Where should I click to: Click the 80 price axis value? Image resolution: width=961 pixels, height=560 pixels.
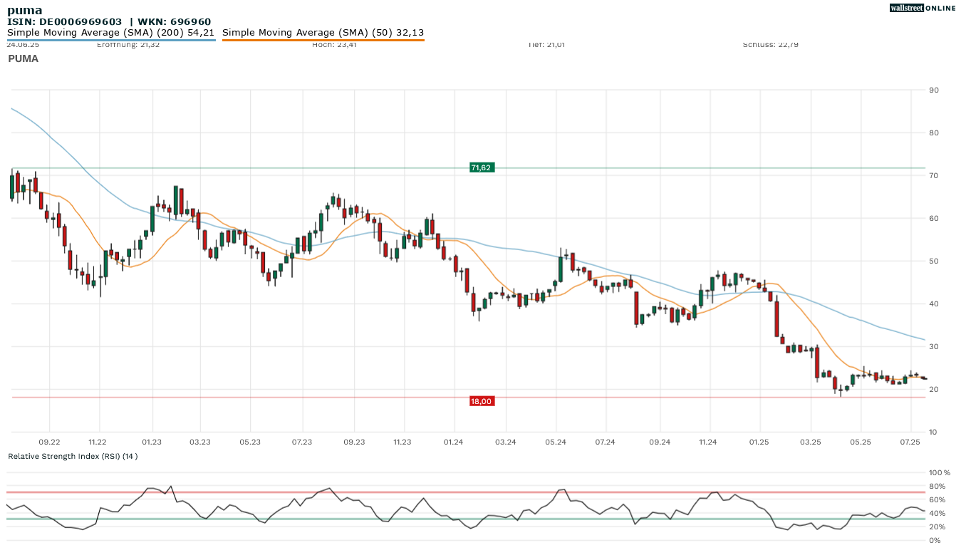tap(933, 133)
